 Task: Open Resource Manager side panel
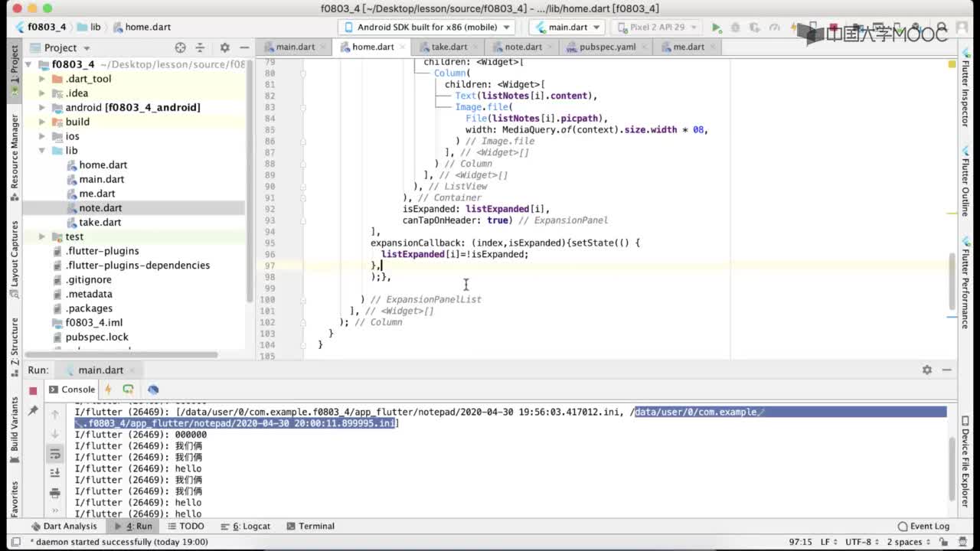[x=15, y=157]
